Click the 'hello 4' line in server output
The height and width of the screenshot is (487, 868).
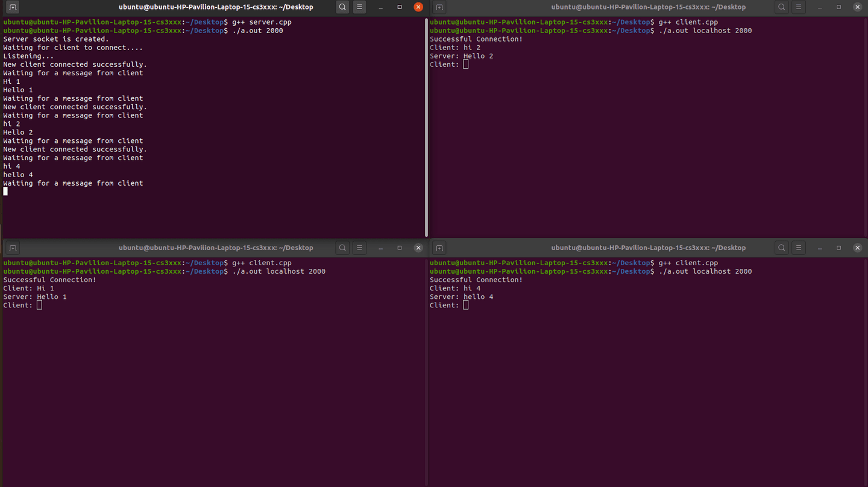pos(18,175)
